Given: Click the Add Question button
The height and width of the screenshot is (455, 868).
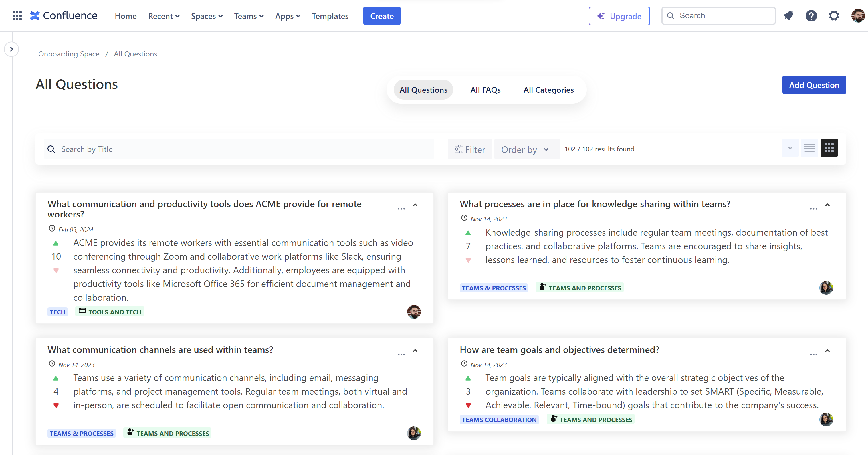Looking at the screenshot, I should [x=814, y=85].
